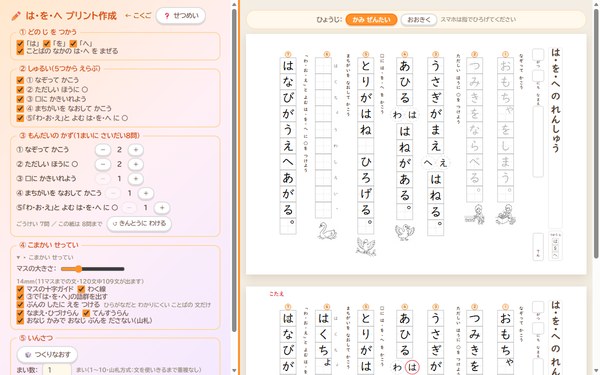The width and height of the screenshot is (600, 375).
Task: Click the こたえ label on answer page
Action: 276,294
